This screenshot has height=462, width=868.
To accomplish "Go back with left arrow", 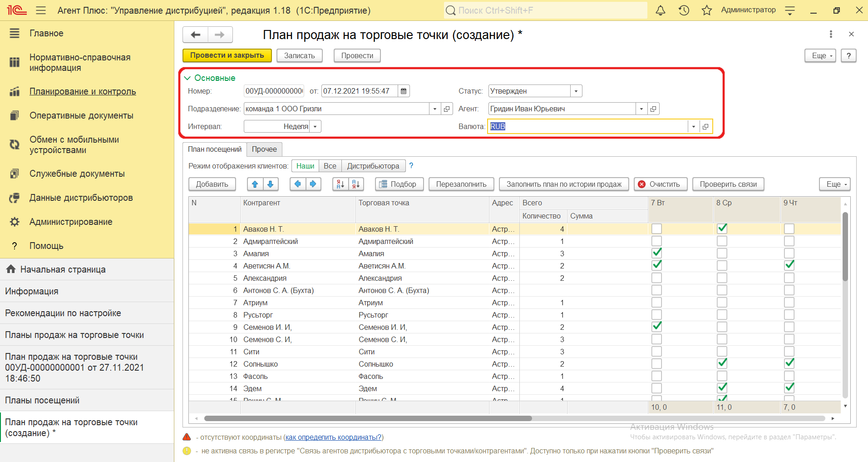I will [x=196, y=35].
